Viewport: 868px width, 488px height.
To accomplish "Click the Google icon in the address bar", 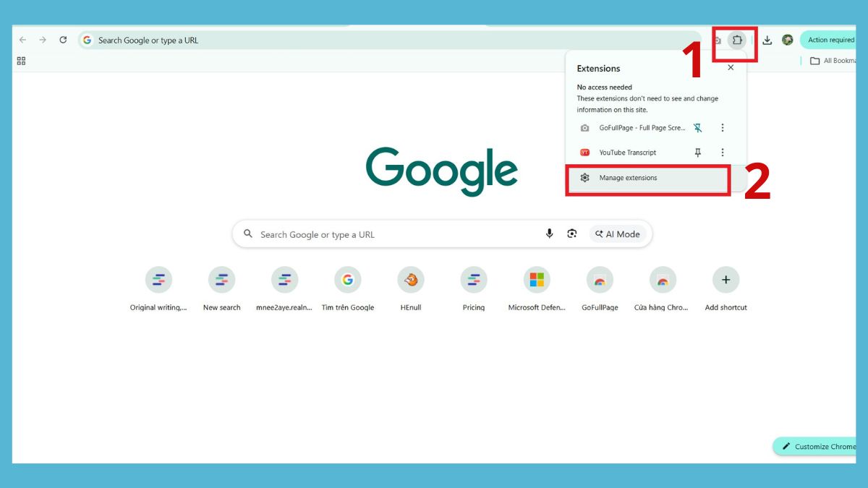I will click(x=88, y=40).
